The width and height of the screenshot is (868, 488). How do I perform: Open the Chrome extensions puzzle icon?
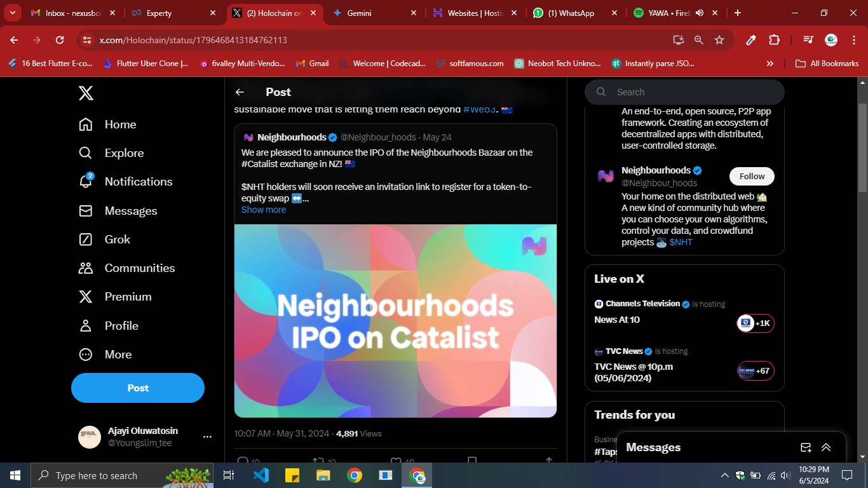point(774,40)
